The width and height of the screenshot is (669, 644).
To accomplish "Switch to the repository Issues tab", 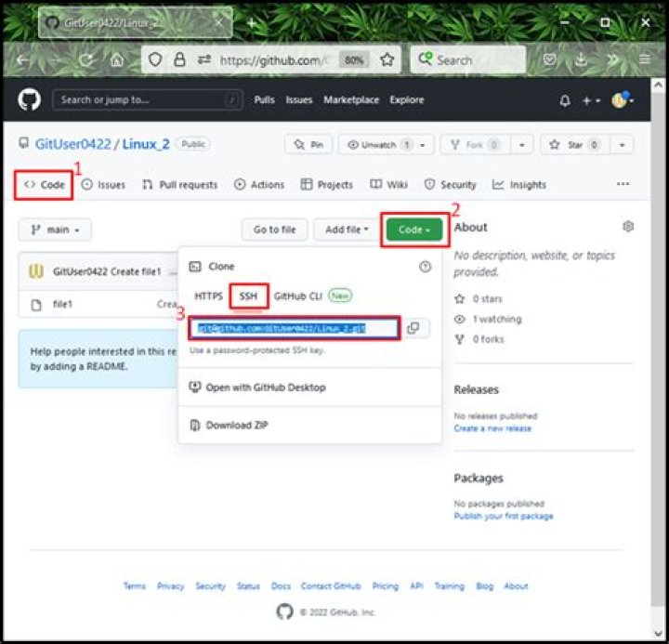I will [103, 185].
